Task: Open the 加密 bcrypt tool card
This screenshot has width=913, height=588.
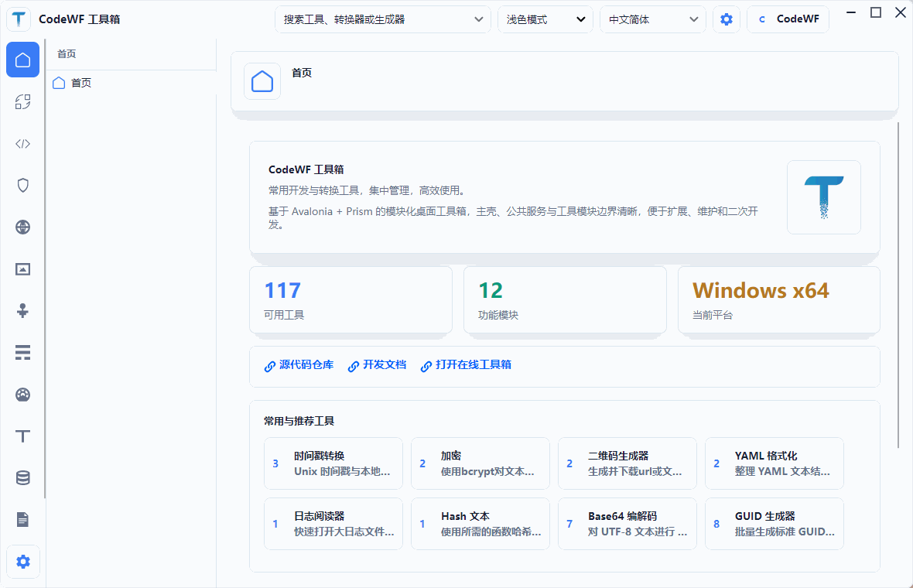Action: tap(480, 463)
